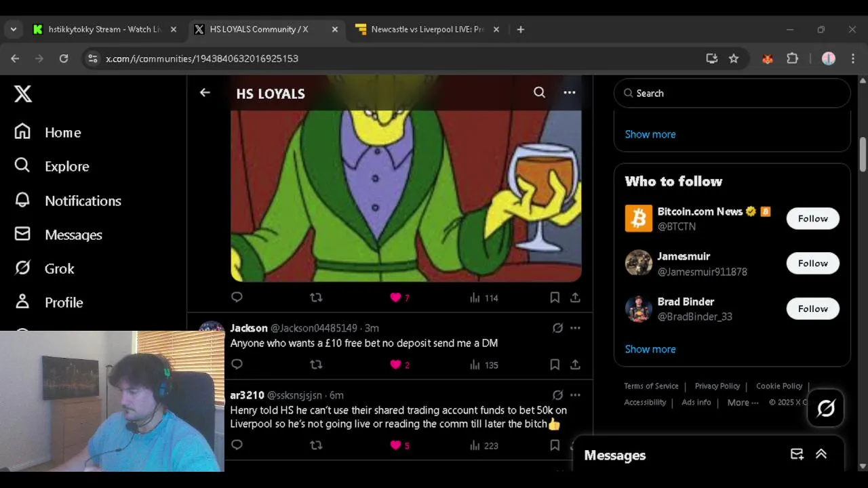Open Chrome extensions puzzle menu

point(792,58)
